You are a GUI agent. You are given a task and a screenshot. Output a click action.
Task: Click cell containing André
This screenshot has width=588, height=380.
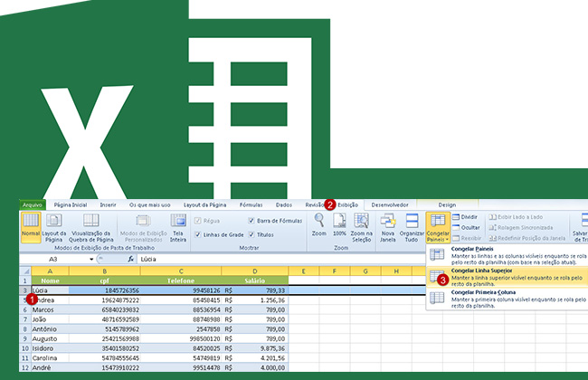[50, 368]
